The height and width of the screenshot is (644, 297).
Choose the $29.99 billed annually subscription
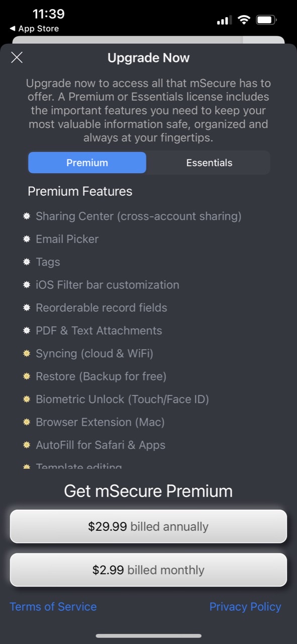[x=148, y=526]
